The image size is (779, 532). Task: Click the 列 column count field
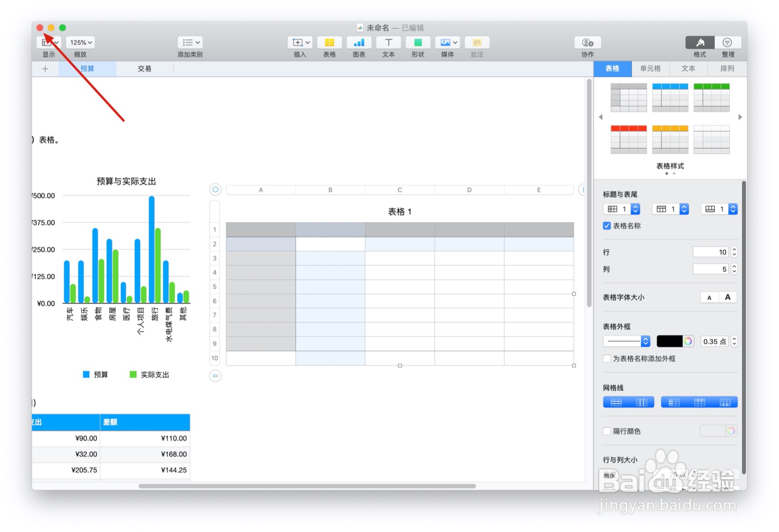[x=711, y=269]
